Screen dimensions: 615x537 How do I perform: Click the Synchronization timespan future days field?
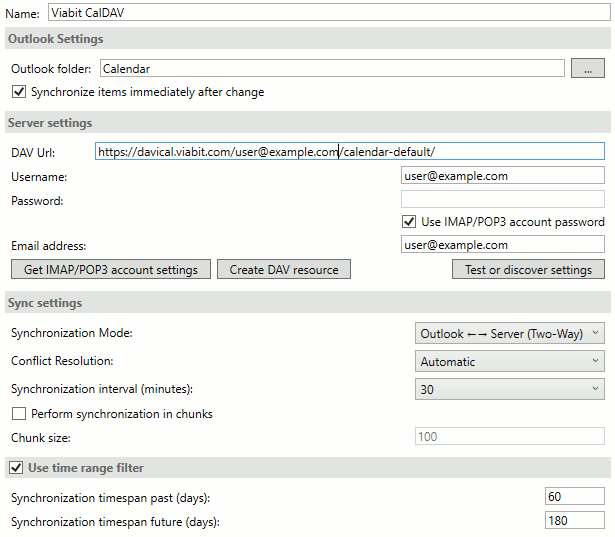point(575,520)
